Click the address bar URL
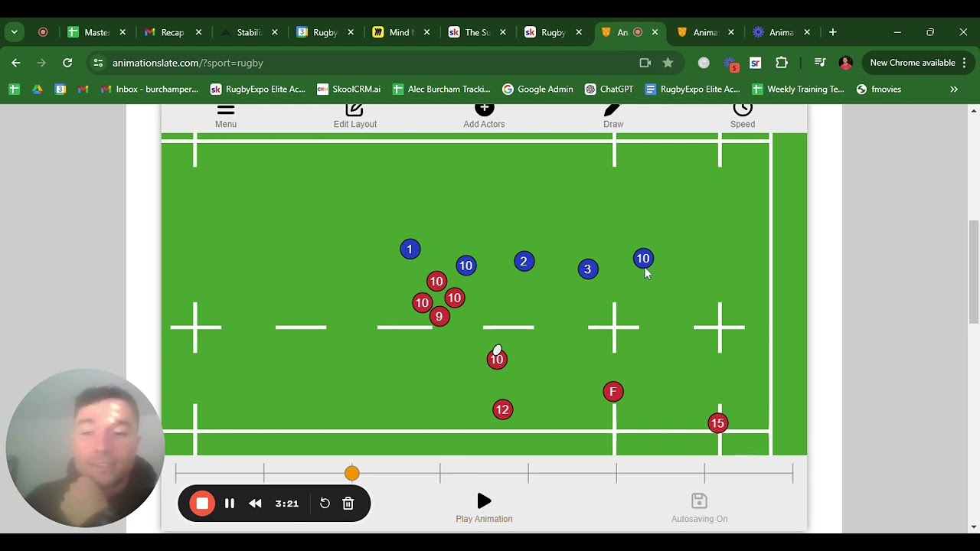This screenshot has width=980, height=551. [x=188, y=63]
